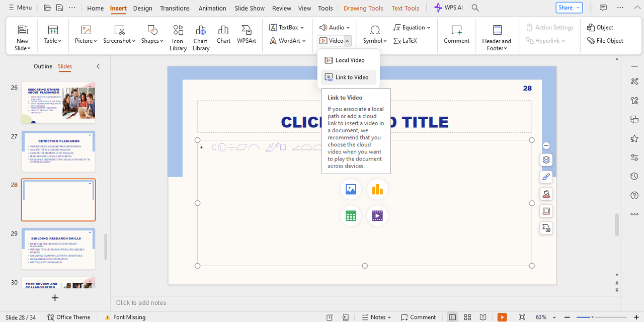Screen dimensions: 644x322
Task: Click the zoom slider handle
Action: pyautogui.click(x=593, y=317)
